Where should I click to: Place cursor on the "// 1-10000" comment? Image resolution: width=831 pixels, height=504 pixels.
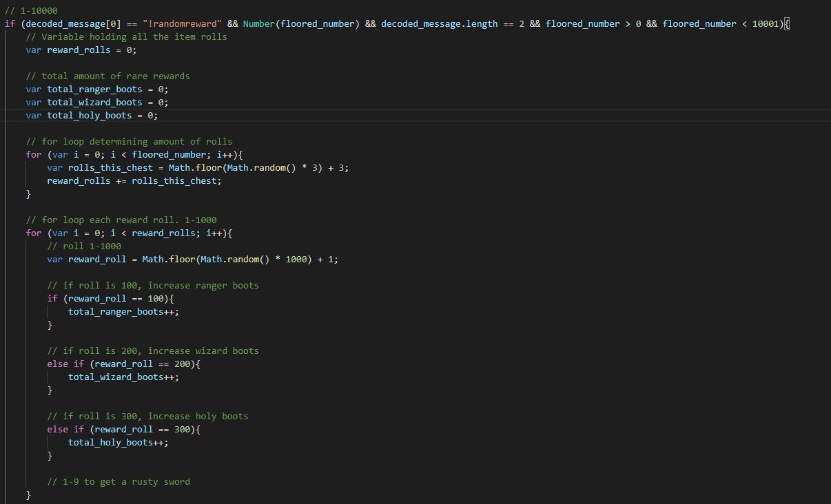tap(31, 11)
